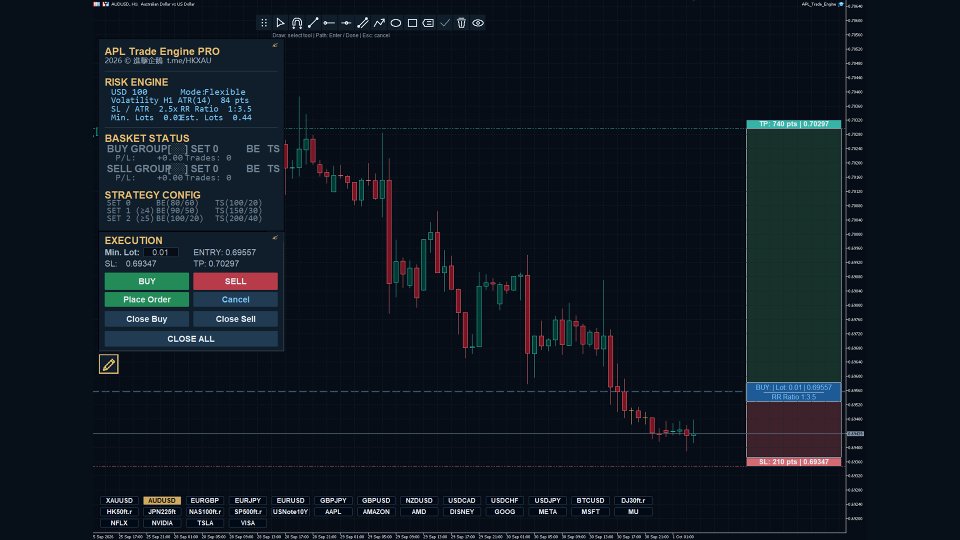960x540 pixels.
Task: Click the checkmark done icon
Action: (445, 23)
